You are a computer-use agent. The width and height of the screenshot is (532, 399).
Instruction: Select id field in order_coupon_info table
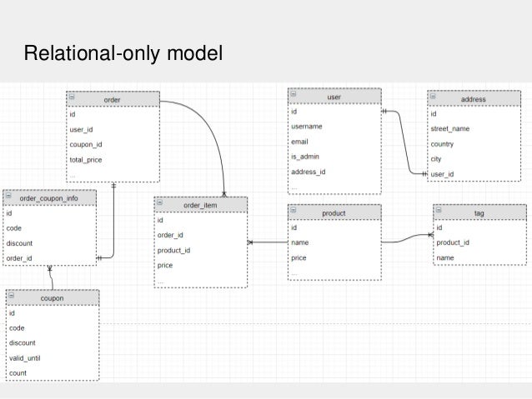49,213
